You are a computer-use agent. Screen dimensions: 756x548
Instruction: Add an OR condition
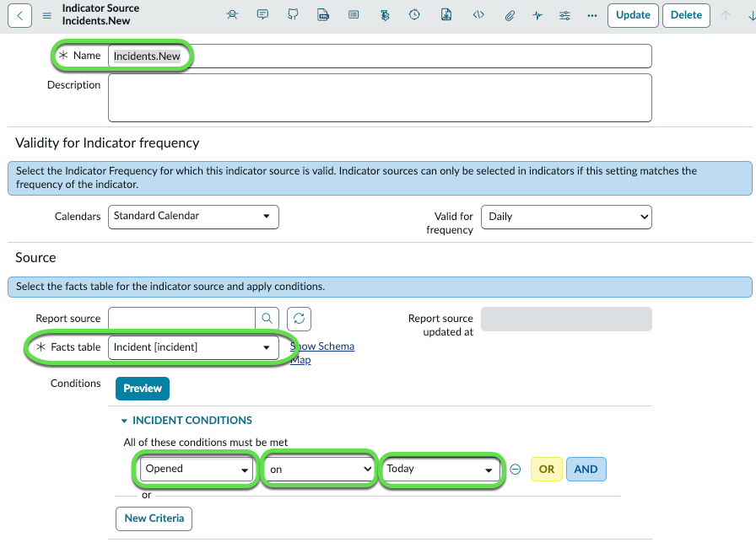tap(546, 469)
